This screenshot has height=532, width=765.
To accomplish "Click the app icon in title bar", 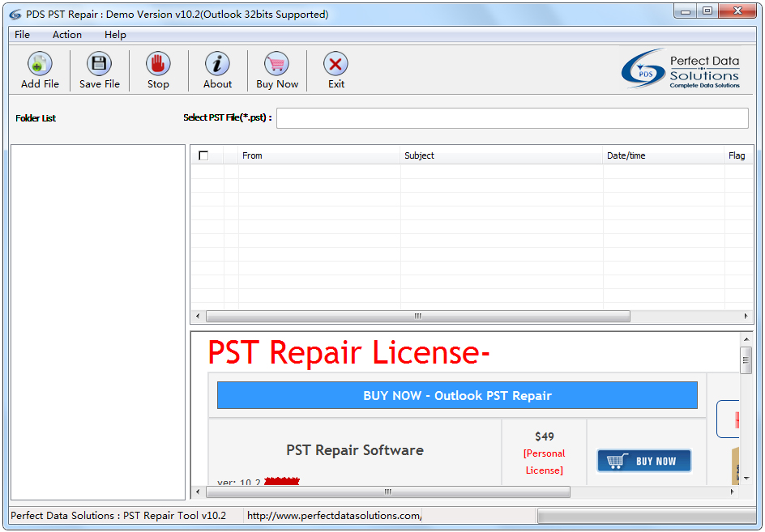I will coord(15,15).
